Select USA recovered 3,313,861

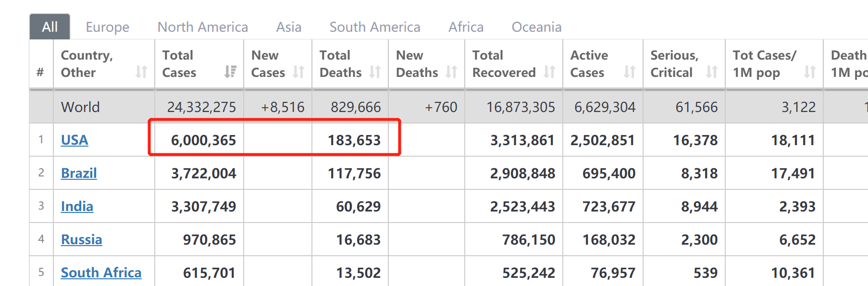pyautogui.click(x=522, y=140)
